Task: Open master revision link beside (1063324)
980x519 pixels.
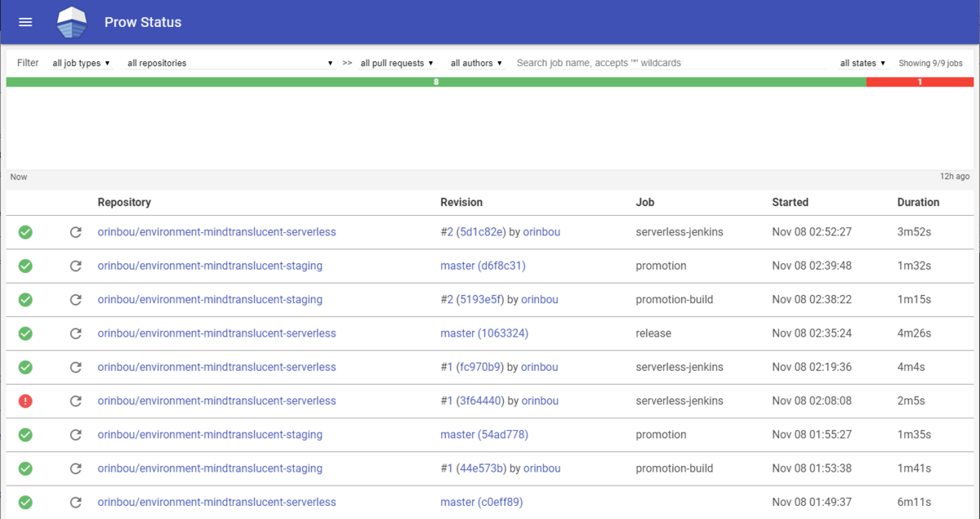Action: [x=457, y=333]
